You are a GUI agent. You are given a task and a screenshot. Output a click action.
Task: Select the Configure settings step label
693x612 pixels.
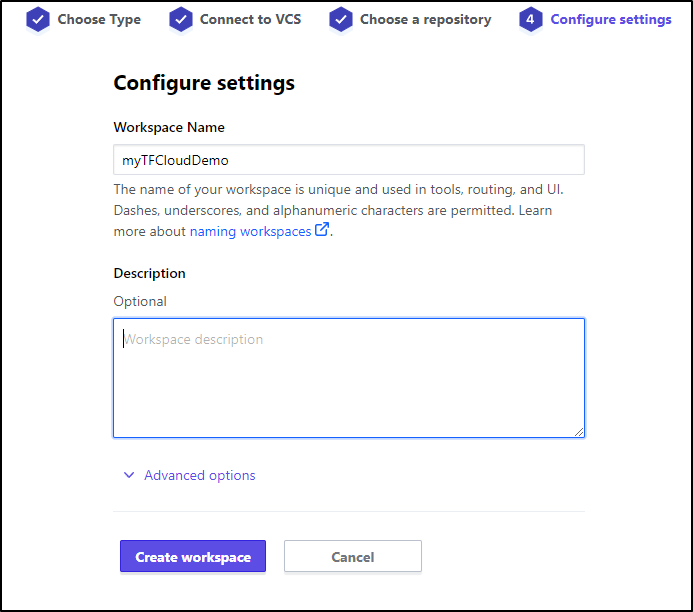click(x=611, y=19)
